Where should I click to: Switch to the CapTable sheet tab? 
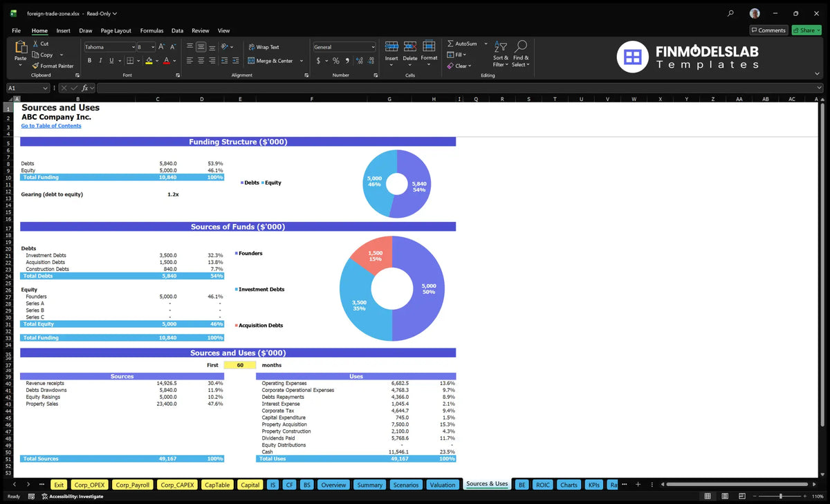pyautogui.click(x=217, y=485)
